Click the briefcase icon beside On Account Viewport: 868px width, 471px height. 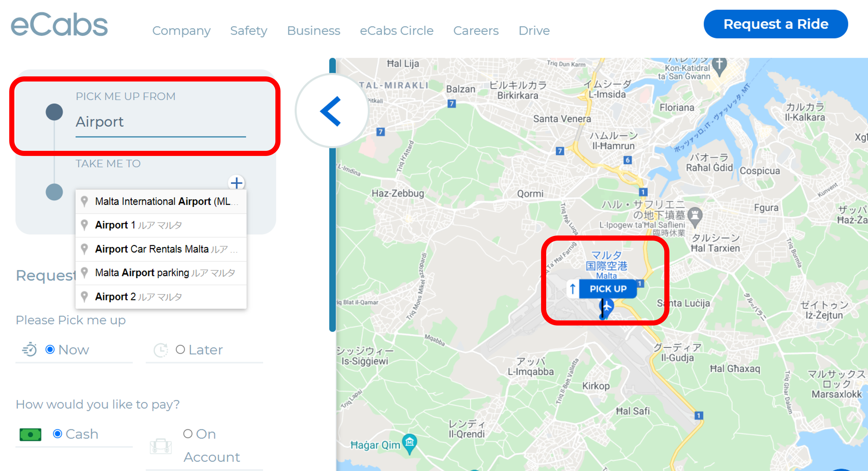(161, 446)
